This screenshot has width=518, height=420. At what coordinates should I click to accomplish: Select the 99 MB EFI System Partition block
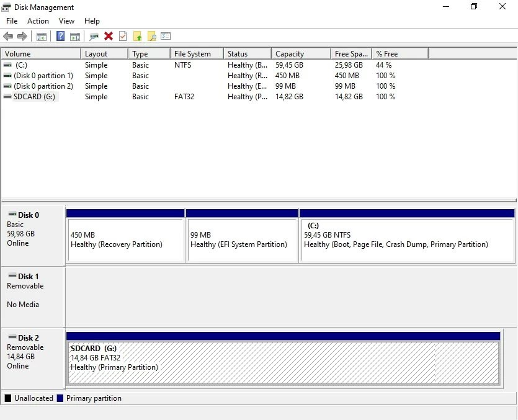click(242, 236)
